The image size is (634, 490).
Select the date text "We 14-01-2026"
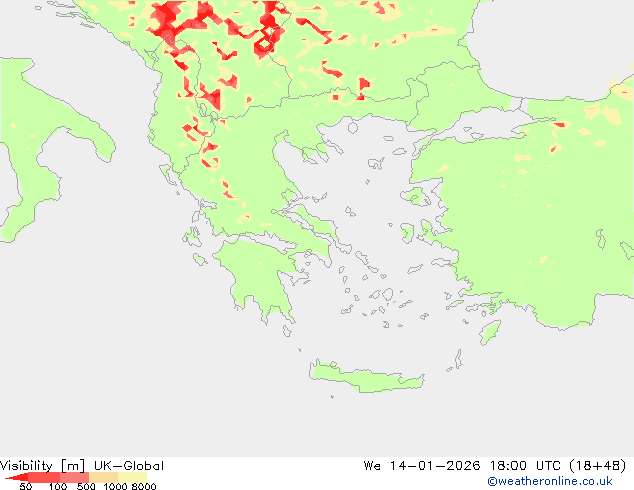tap(422, 466)
